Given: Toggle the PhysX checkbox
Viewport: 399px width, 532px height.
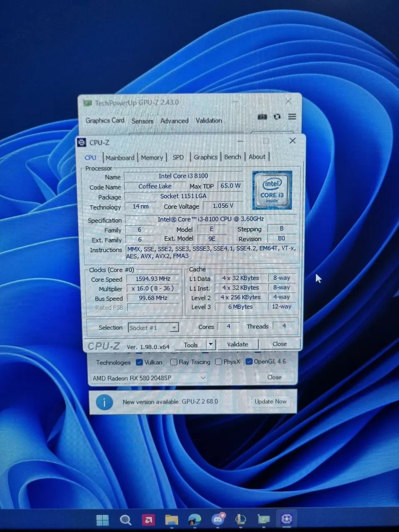Looking at the screenshot, I should [x=218, y=362].
